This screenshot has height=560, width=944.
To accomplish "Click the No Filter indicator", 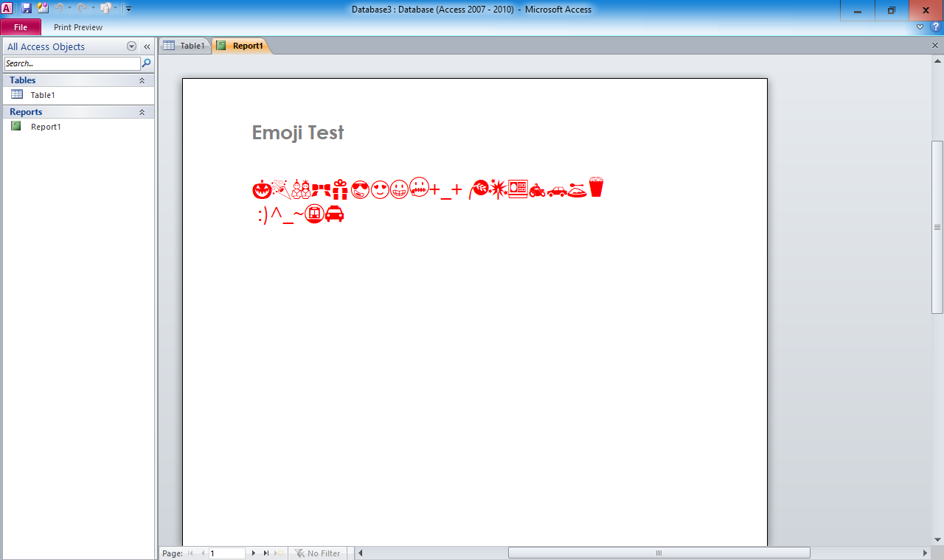I will (x=318, y=553).
